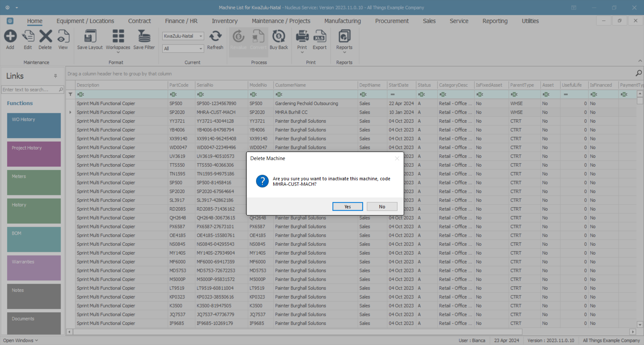Open the Reporting tab
This screenshot has height=345, width=644.
click(x=495, y=21)
